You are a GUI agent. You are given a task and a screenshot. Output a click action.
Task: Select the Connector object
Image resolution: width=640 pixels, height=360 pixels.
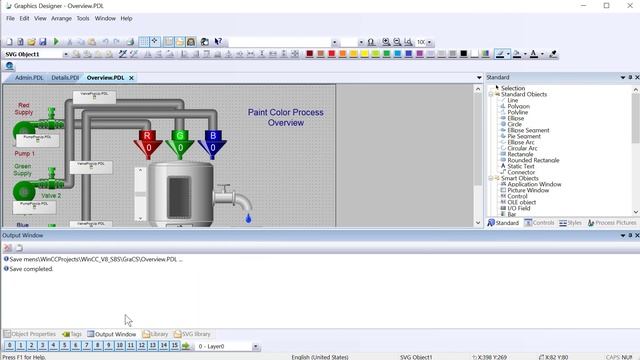521,172
